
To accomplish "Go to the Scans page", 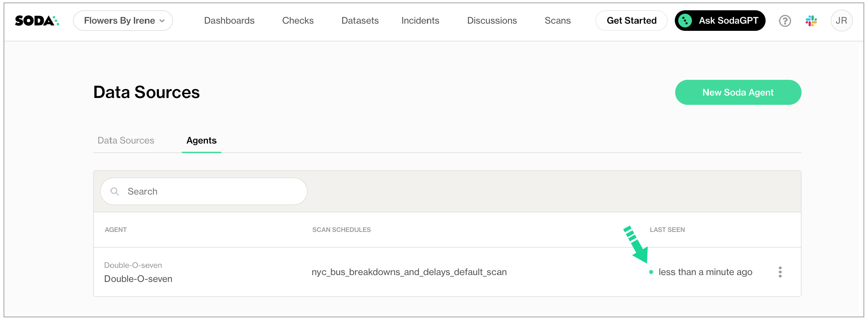I will 558,21.
